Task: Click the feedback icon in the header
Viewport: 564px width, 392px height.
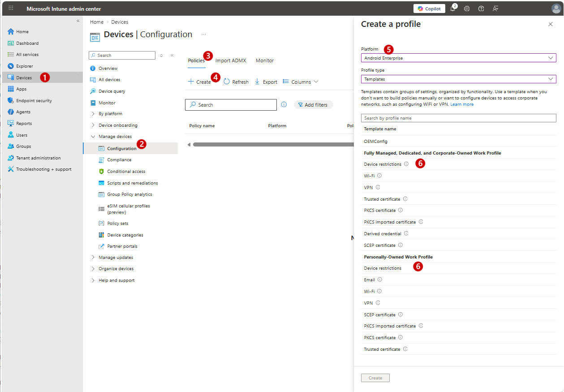Action: click(495, 9)
